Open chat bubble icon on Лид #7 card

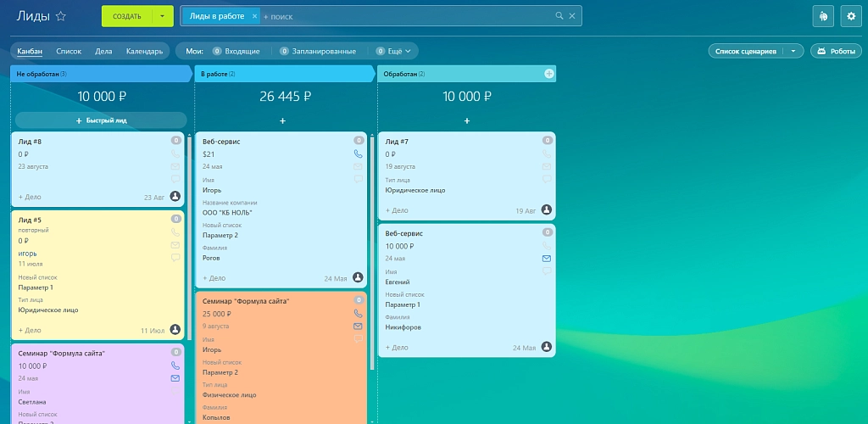[547, 179]
